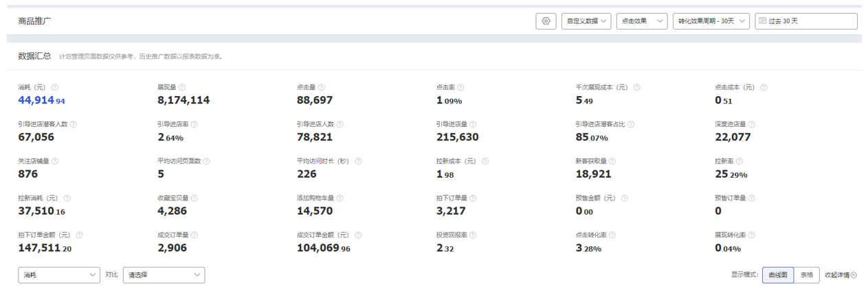Click the 点击量 value 88,697
The image size is (868, 304).
tap(315, 100)
